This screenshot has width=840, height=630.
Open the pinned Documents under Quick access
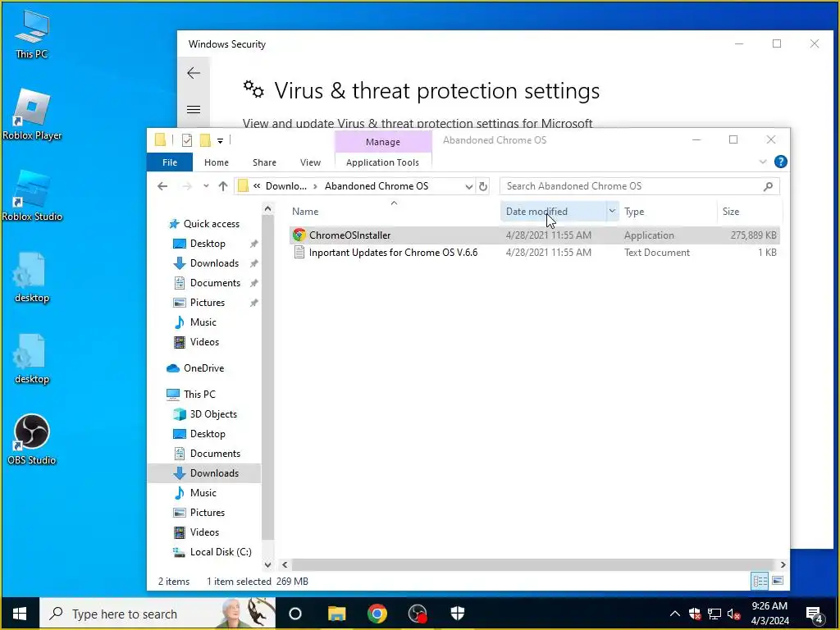tap(215, 283)
